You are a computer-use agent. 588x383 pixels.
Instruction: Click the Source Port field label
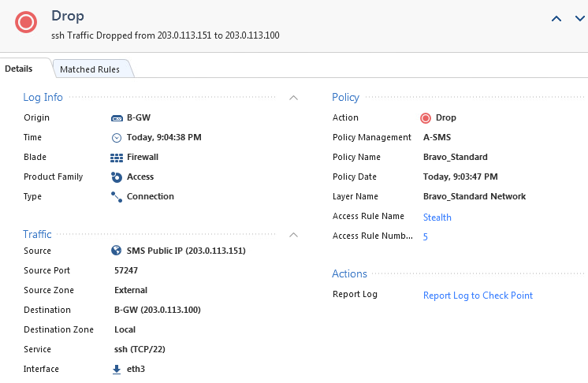click(x=47, y=270)
